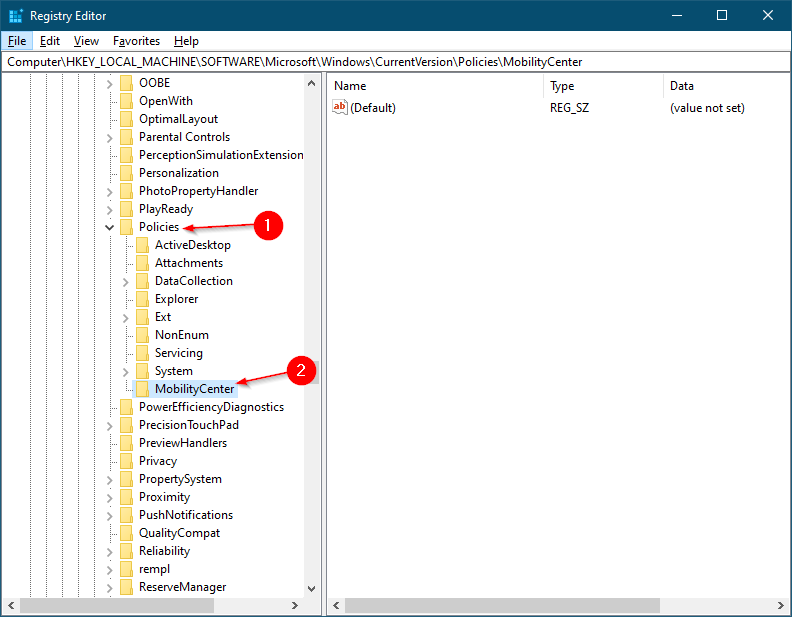Maximize the Registry Editor window
Viewport: 792px width, 617px height.
tap(722, 15)
